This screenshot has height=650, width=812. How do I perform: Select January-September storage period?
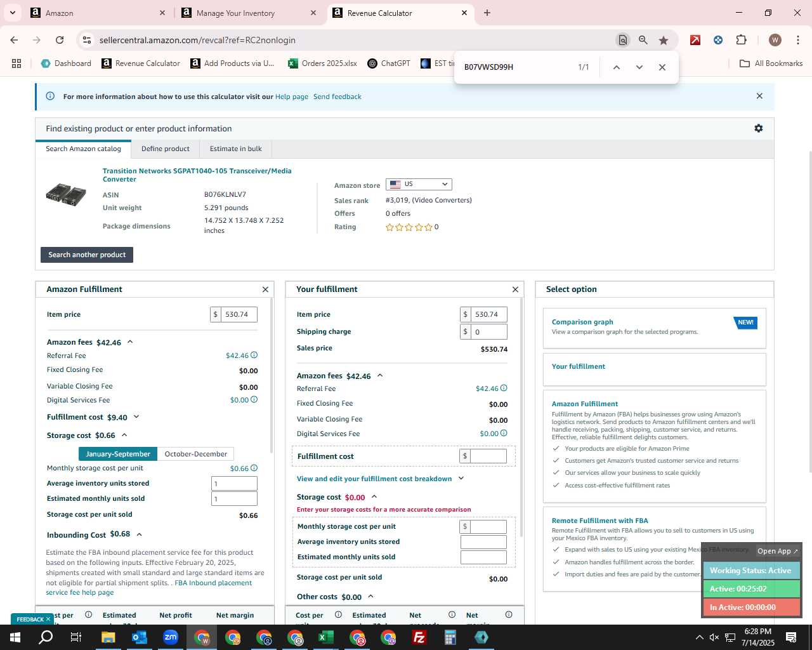(118, 454)
